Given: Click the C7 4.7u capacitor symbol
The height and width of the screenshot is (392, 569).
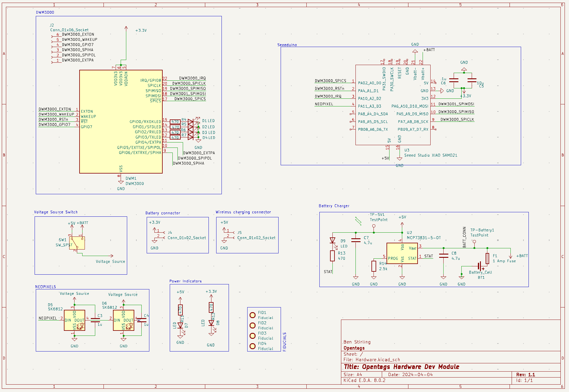Looking at the screenshot, I should (356, 240).
